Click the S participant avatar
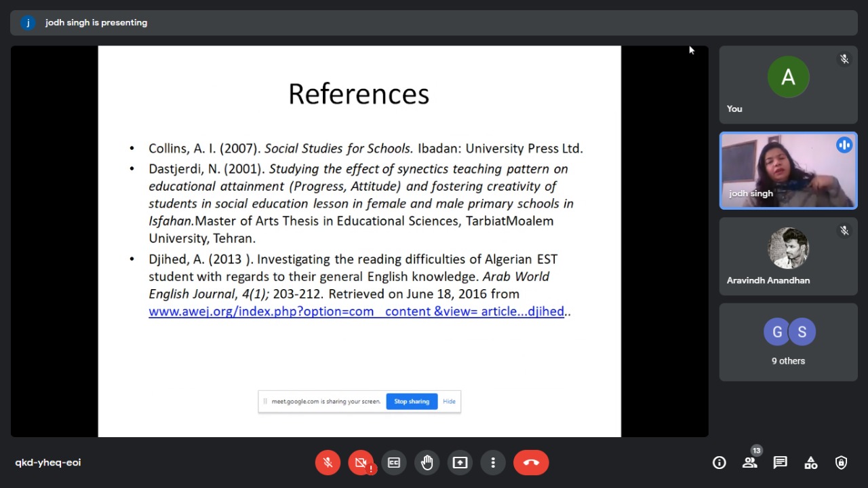This screenshot has height=488, width=868. coord(802,332)
